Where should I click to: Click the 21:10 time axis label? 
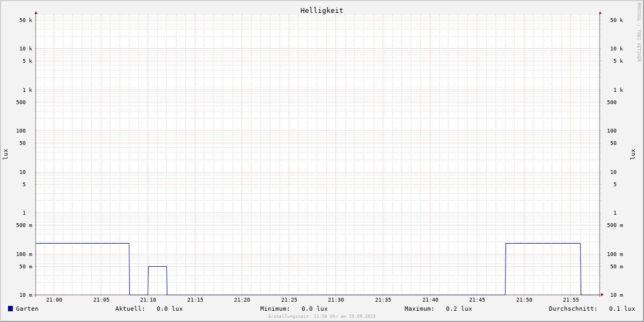[148, 300]
